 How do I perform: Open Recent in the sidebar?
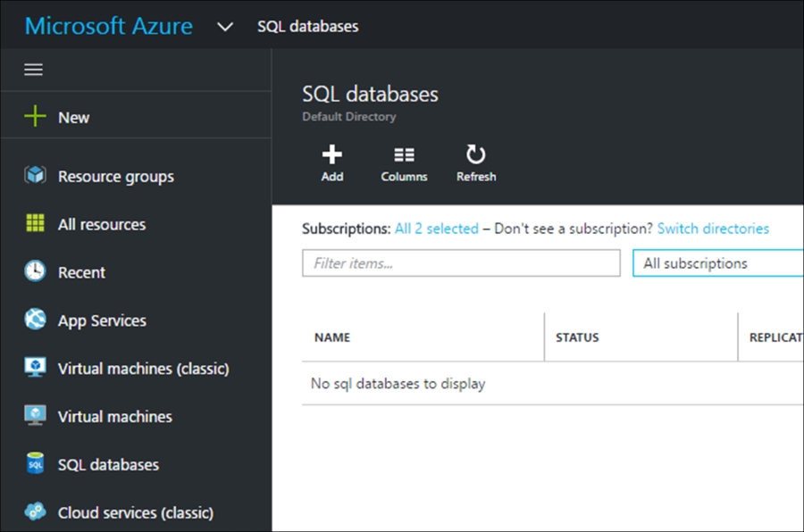click(81, 272)
